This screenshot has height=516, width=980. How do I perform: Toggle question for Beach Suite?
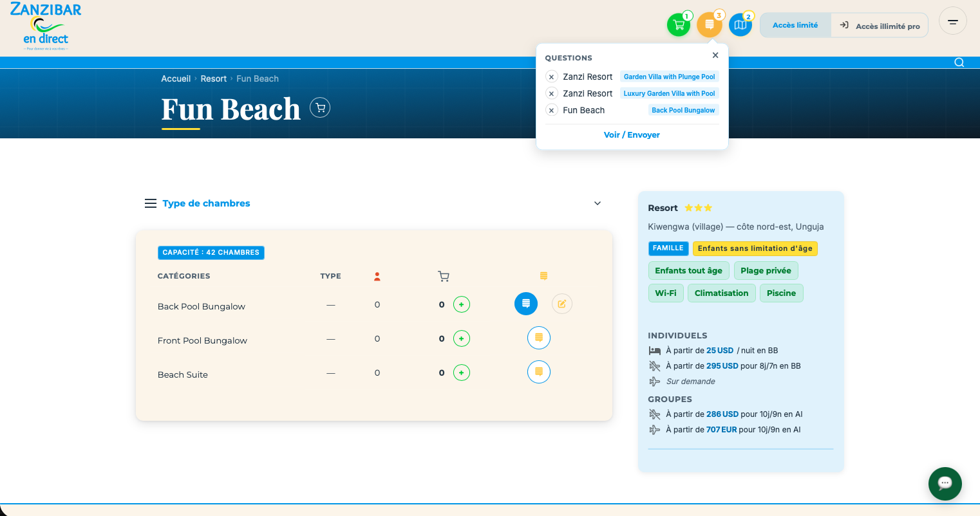539,372
